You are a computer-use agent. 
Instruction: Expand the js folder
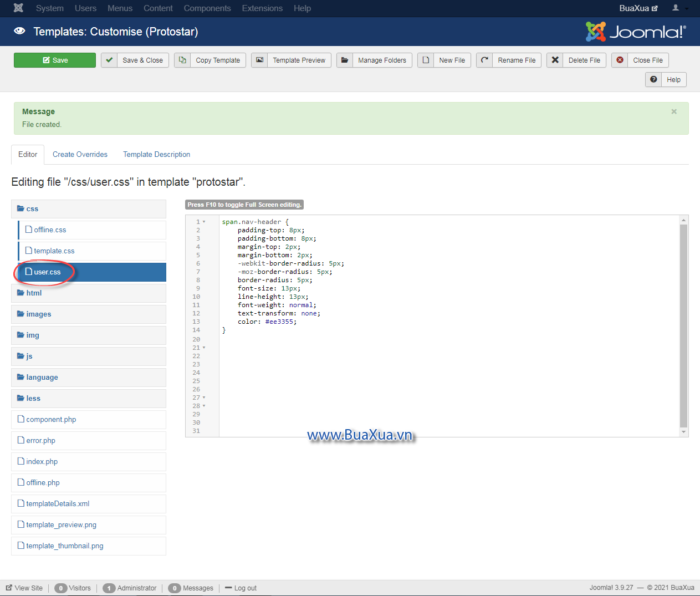[x=89, y=356]
